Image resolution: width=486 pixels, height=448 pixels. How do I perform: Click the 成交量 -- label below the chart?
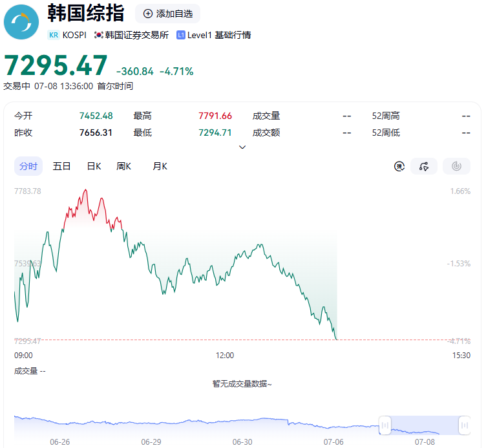30,371
